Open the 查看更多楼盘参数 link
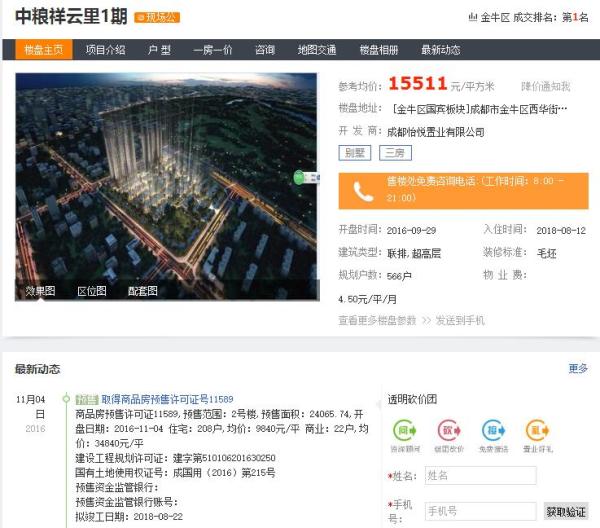The height and width of the screenshot is (528, 600). (377, 320)
